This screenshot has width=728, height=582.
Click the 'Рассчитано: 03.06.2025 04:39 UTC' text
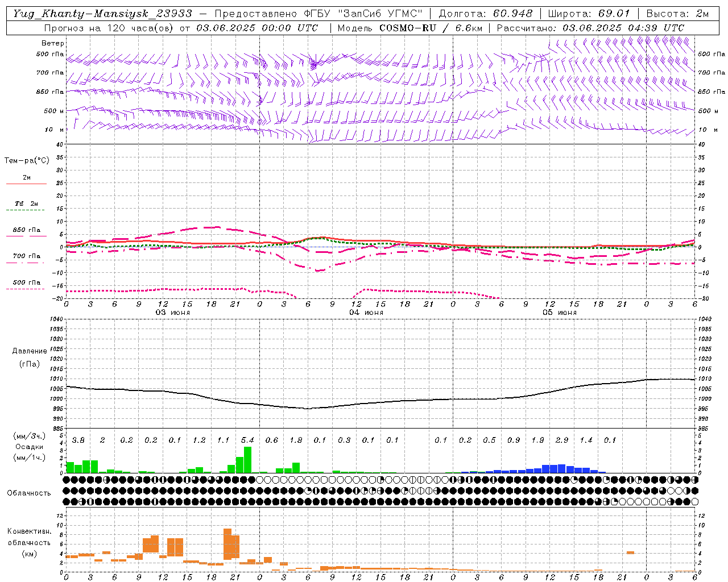[x=590, y=27]
